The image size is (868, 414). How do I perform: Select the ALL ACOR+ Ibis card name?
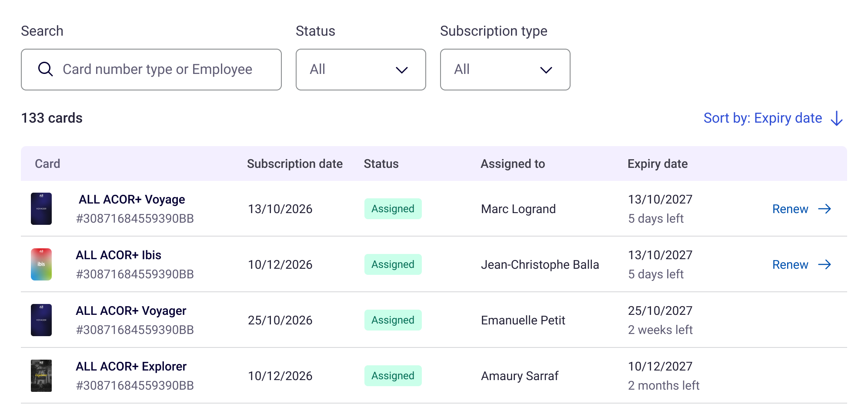pos(118,255)
